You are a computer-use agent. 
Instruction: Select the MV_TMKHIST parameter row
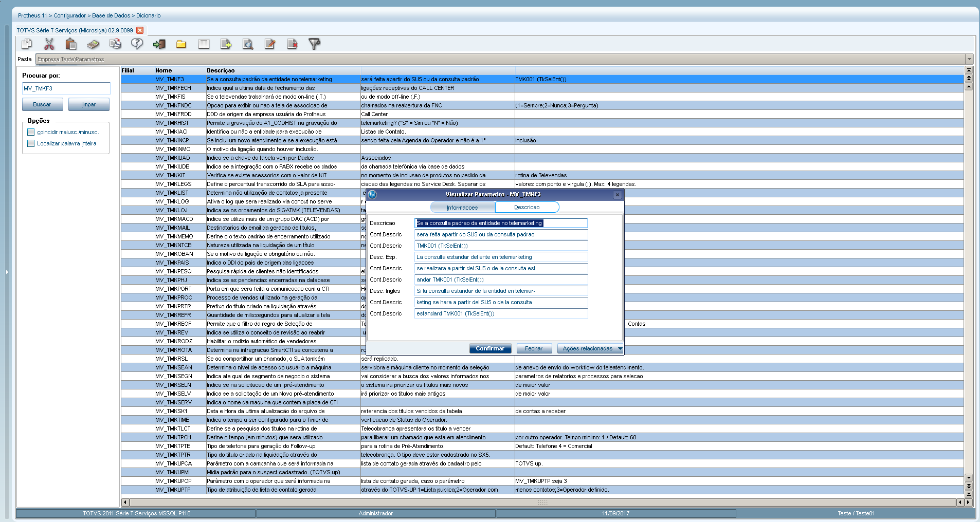point(542,123)
